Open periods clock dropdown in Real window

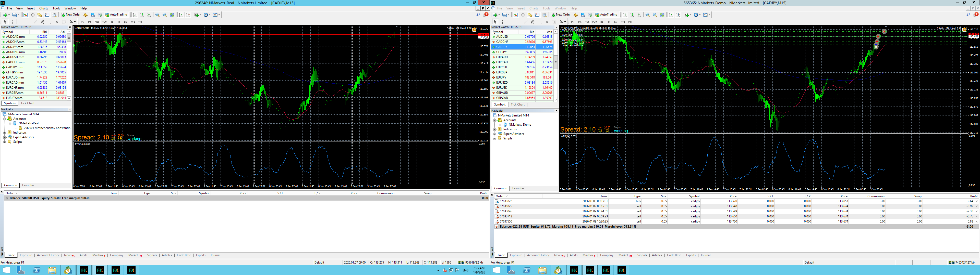[x=207, y=15]
